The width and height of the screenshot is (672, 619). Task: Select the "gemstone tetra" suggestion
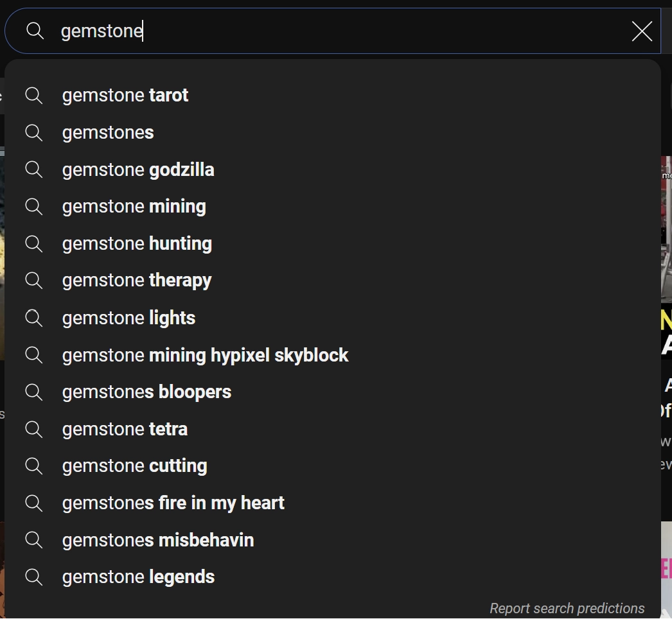125,428
